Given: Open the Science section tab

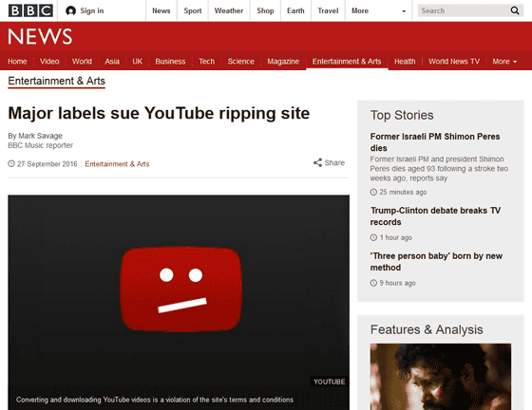Looking at the screenshot, I should point(241,62).
